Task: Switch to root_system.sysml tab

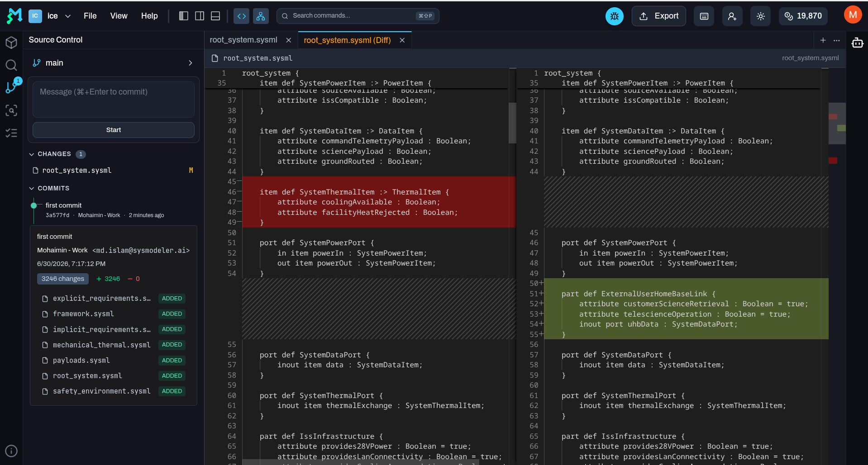Action: [243, 40]
